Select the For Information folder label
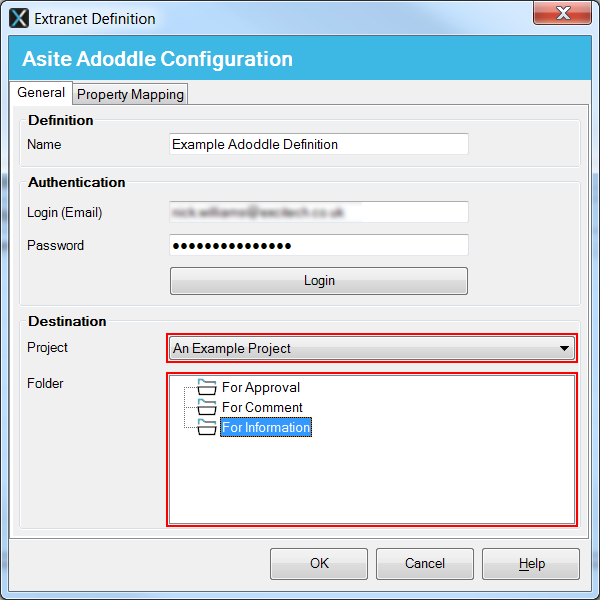The width and height of the screenshot is (600, 600). (x=266, y=428)
